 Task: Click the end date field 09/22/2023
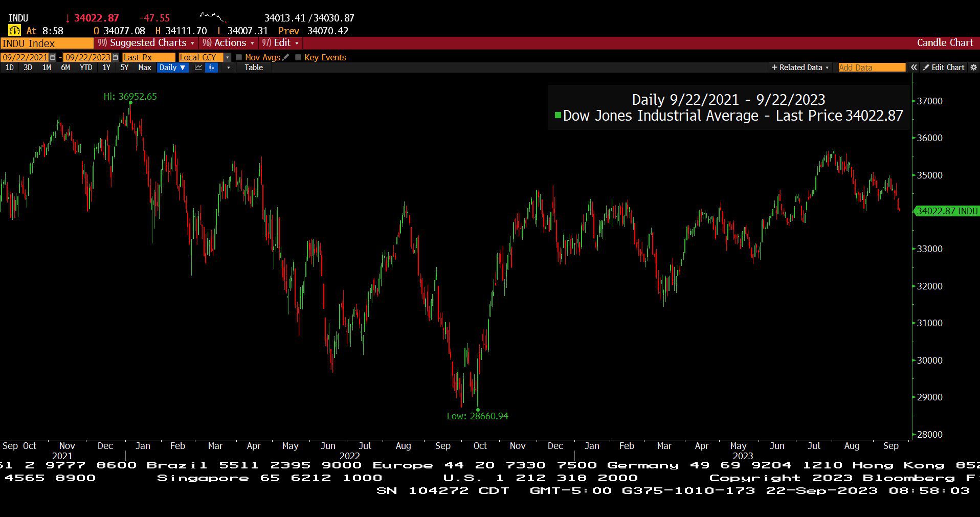87,57
